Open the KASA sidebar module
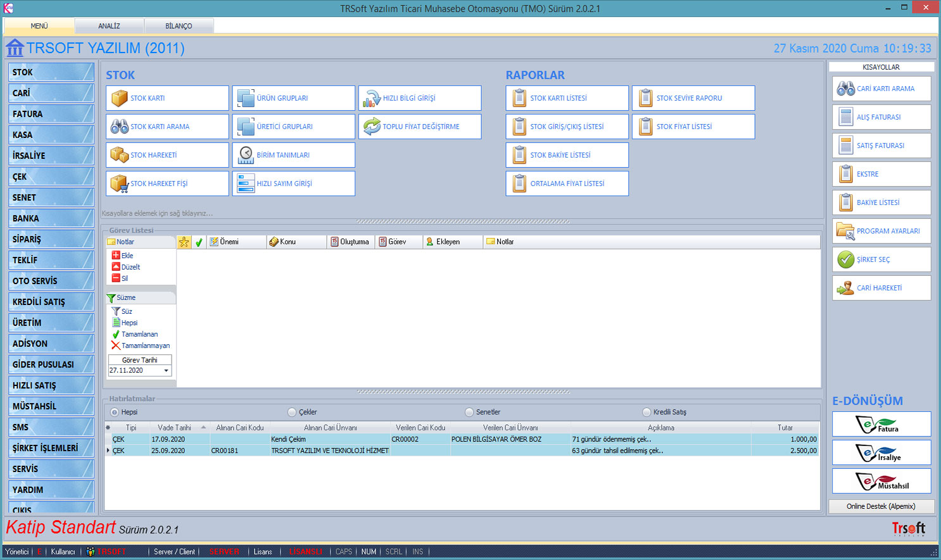 click(x=51, y=135)
